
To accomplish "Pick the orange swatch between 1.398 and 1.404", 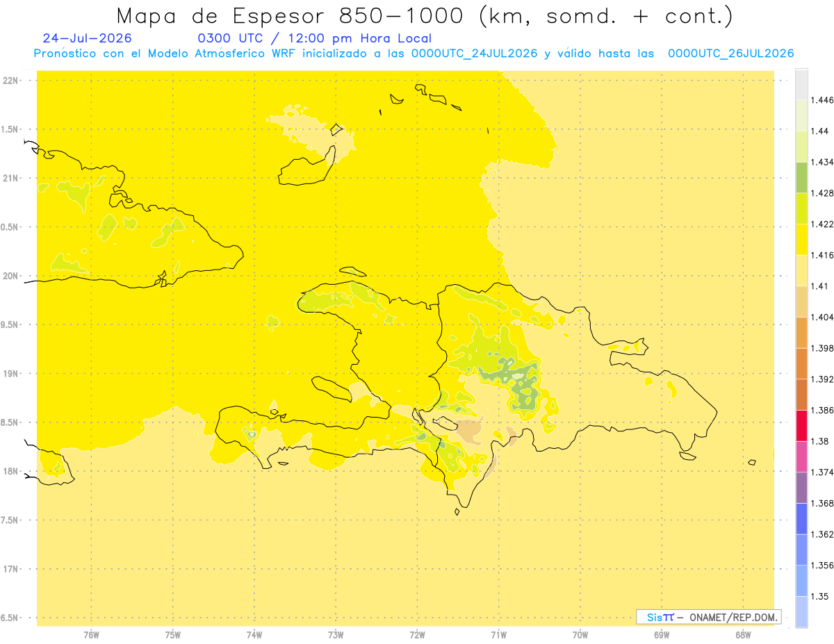I will [x=801, y=332].
